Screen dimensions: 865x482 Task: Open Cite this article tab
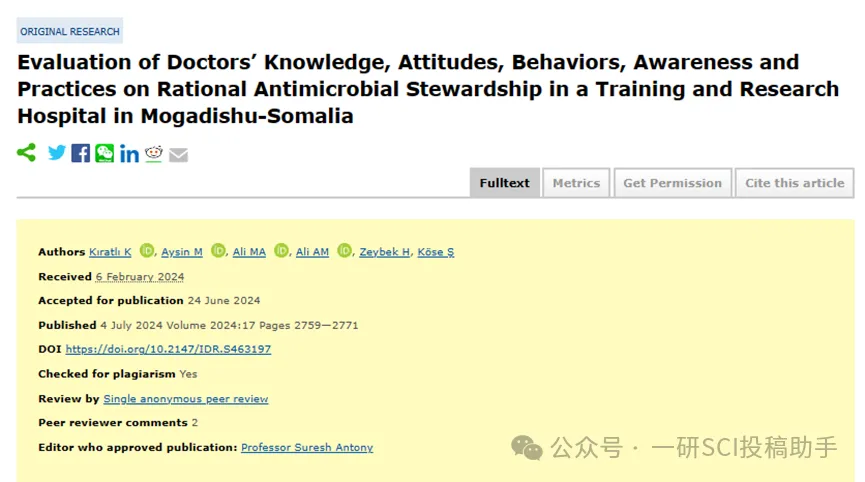pyautogui.click(x=794, y=183)
